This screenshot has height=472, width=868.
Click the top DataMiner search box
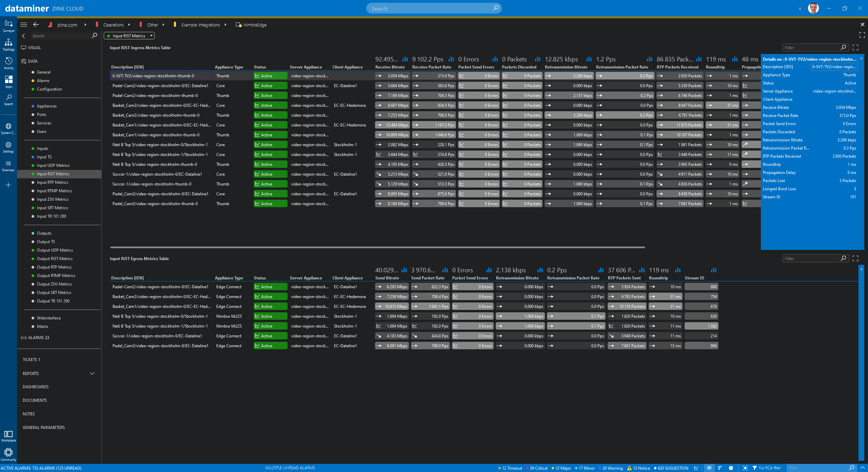[x=434, y=8]
